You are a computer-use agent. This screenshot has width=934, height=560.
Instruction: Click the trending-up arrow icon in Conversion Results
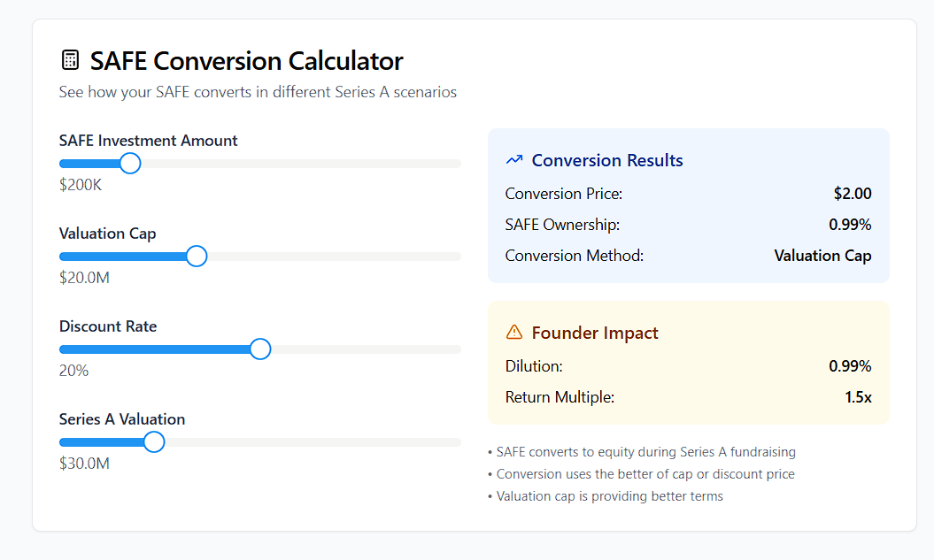point(514,160)
